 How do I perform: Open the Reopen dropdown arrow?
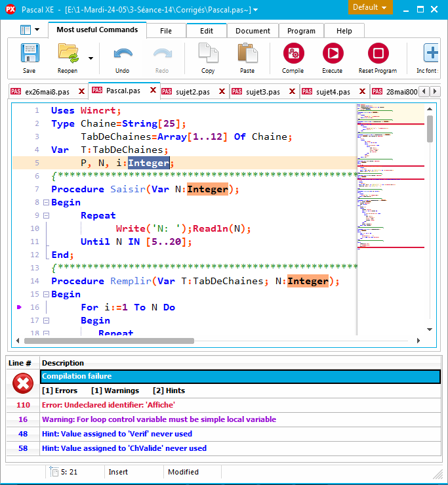click(x=91, y=58)
